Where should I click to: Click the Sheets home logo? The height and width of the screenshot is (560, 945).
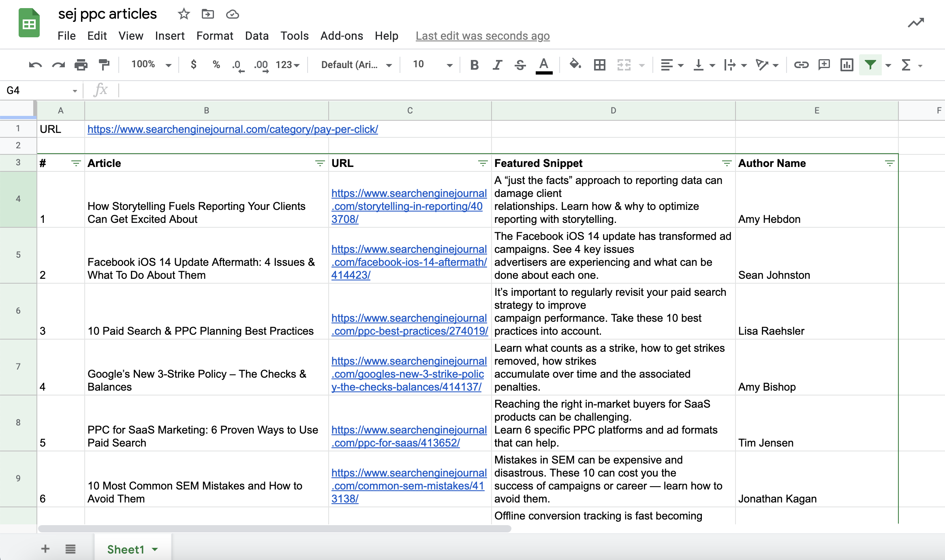(x=29, y=23)
